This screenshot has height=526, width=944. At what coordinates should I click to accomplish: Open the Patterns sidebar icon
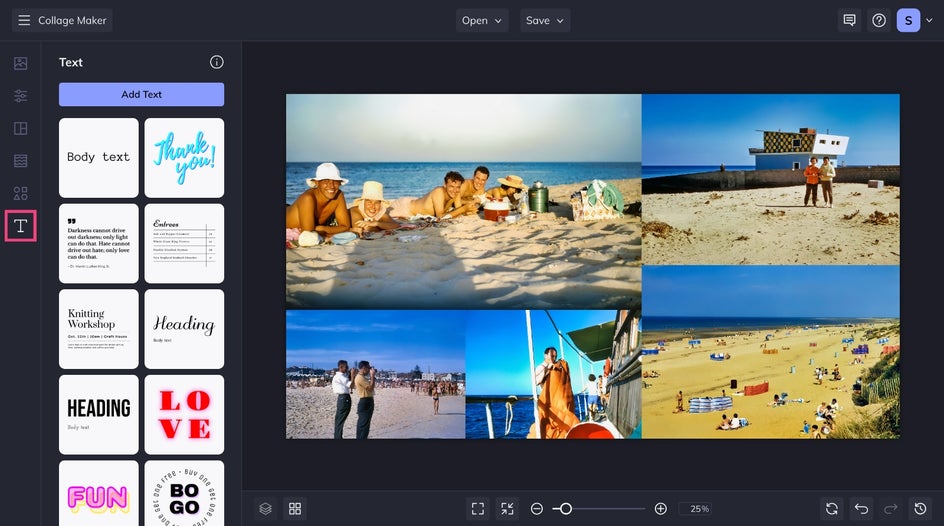[20, 161]
